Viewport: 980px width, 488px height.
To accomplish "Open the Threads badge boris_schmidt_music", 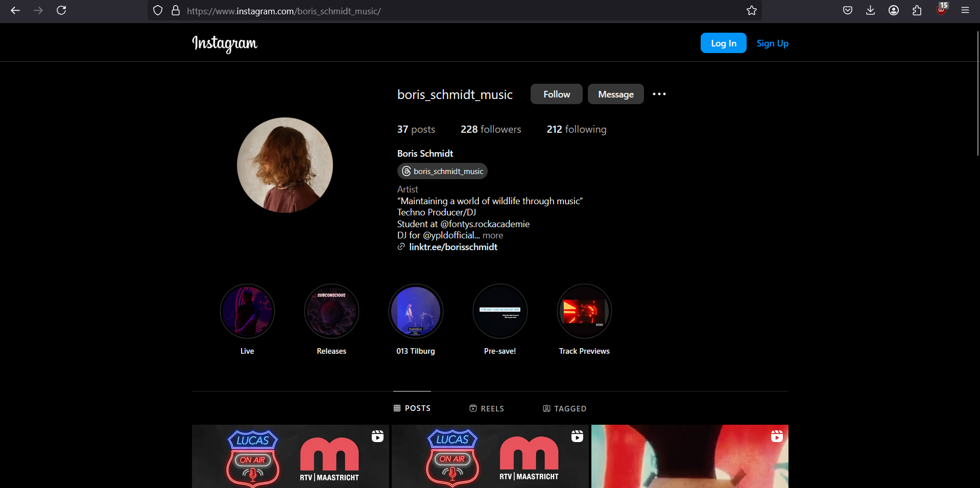I will click(x=442, y=172).
